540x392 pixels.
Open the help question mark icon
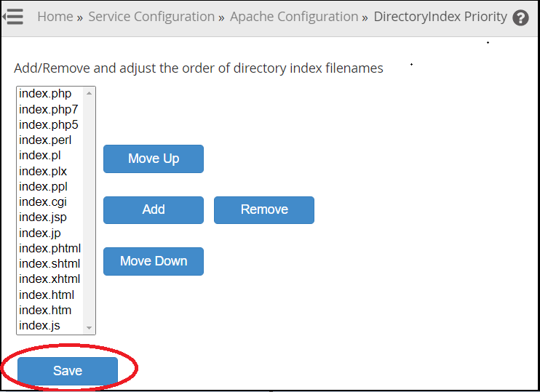[x=520, y=18]
